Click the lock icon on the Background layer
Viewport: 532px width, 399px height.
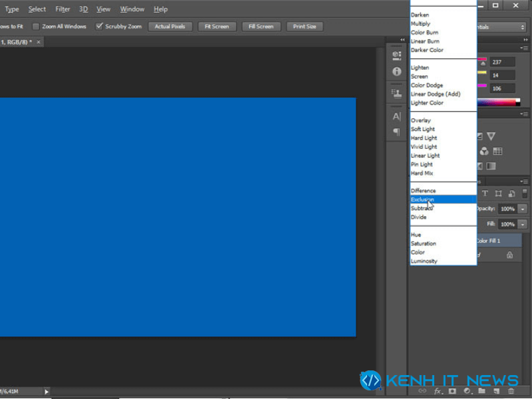[509, 255]
